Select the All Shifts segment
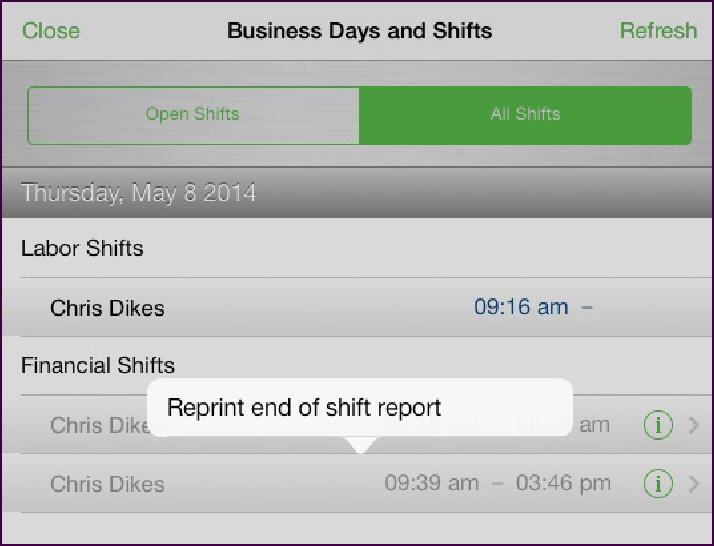This screenshot has height=546, width=714. [525, 115]
